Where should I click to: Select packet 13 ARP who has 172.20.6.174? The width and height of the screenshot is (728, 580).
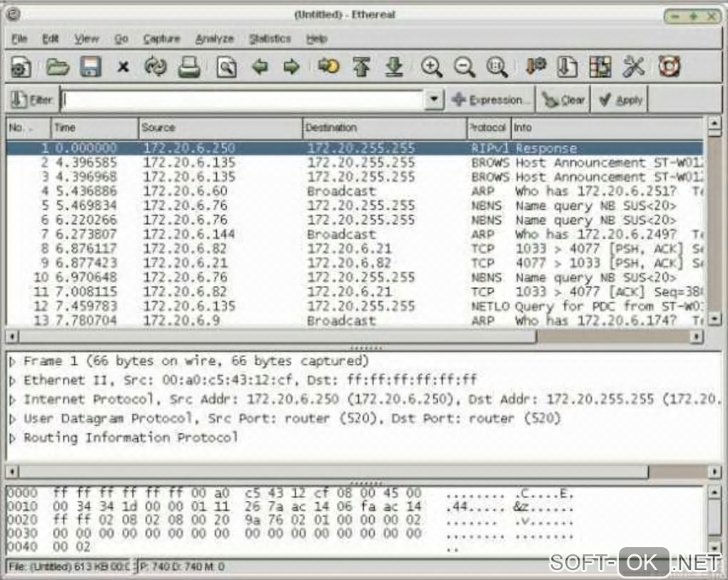pyautogui.click(x=355, y=320)
